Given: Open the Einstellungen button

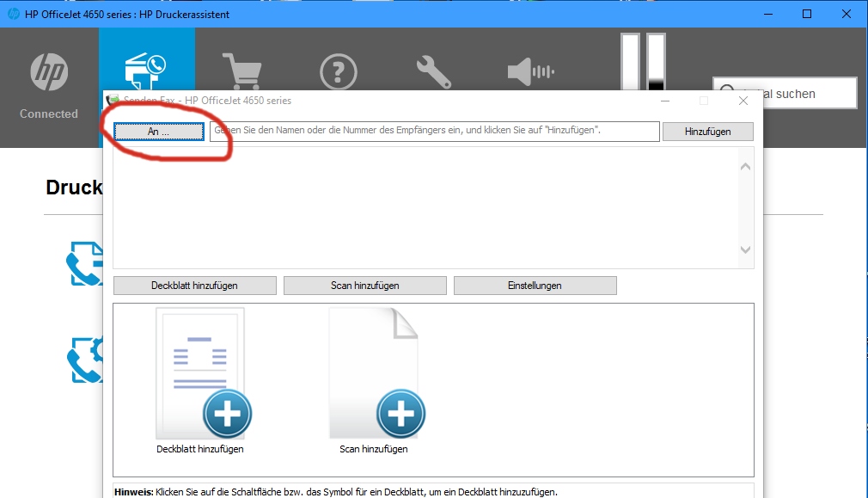Looking at the screenshot, I should tap(535, 286).
